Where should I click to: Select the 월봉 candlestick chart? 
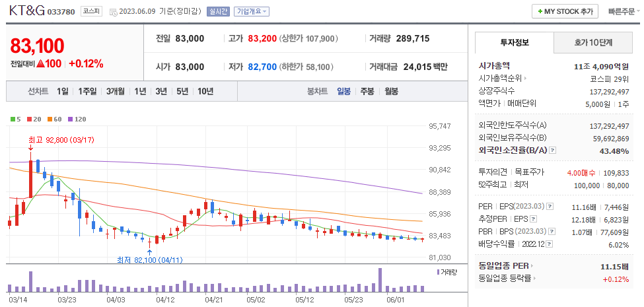coord(391,91)
